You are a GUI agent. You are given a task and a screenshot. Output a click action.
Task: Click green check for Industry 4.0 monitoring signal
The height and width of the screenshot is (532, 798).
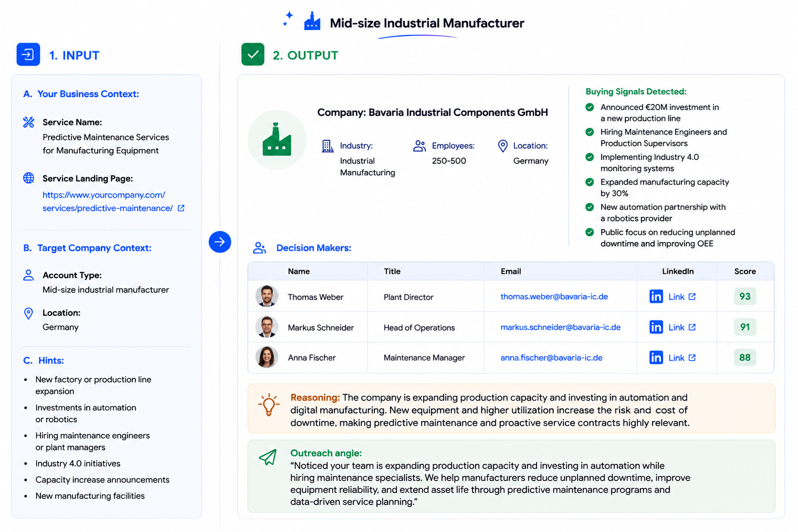[590, 157]
